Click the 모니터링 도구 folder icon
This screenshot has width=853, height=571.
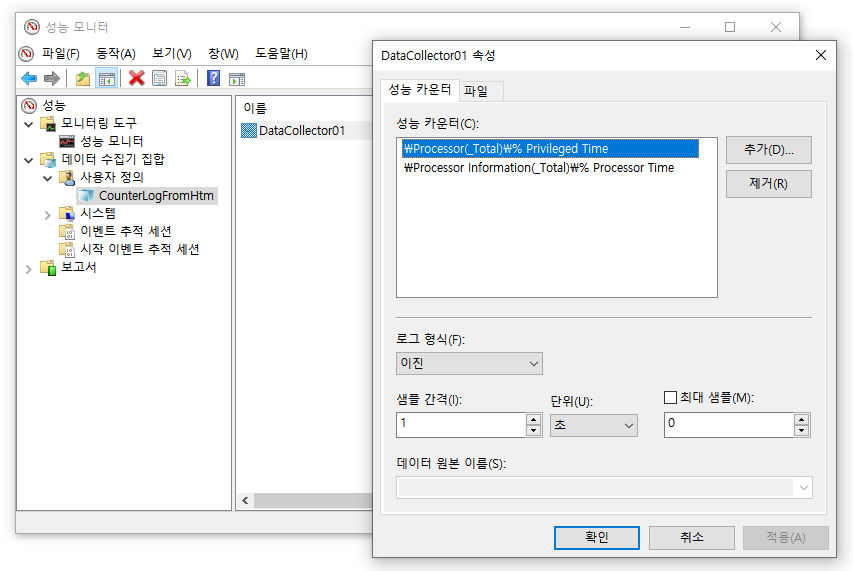pyautogui.click(x=48, y=123)
